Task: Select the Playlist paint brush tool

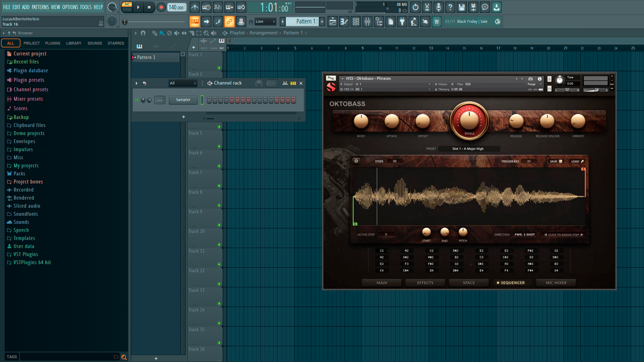Action: point(162,33)
